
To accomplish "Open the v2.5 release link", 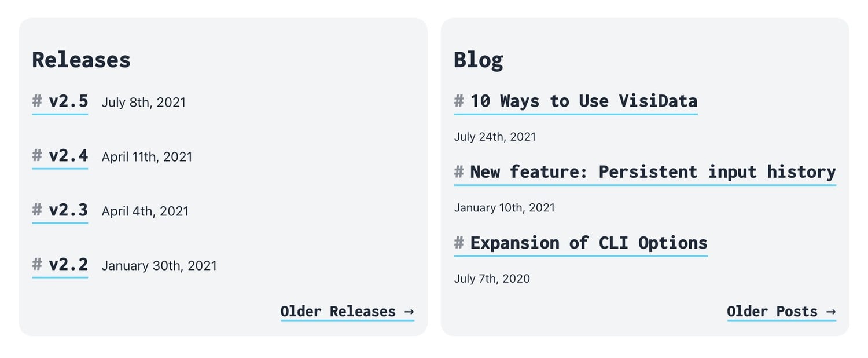I will click(x=68, y=101).
